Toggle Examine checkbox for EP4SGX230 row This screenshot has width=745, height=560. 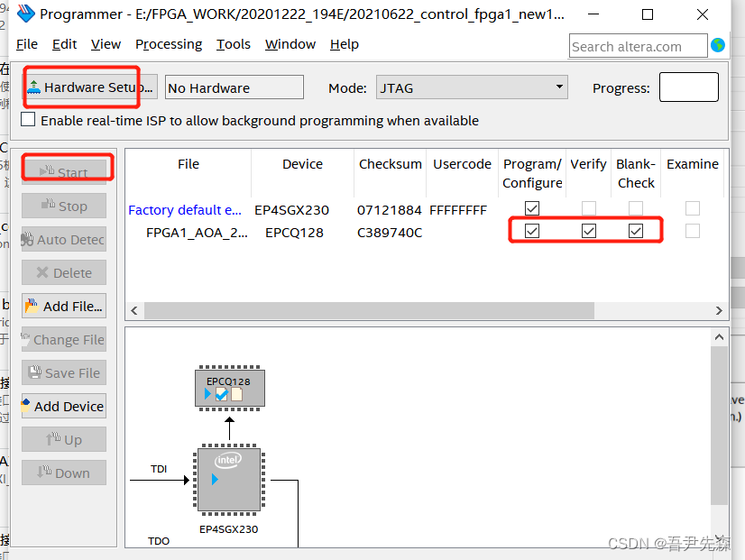(x=693, y=208)
